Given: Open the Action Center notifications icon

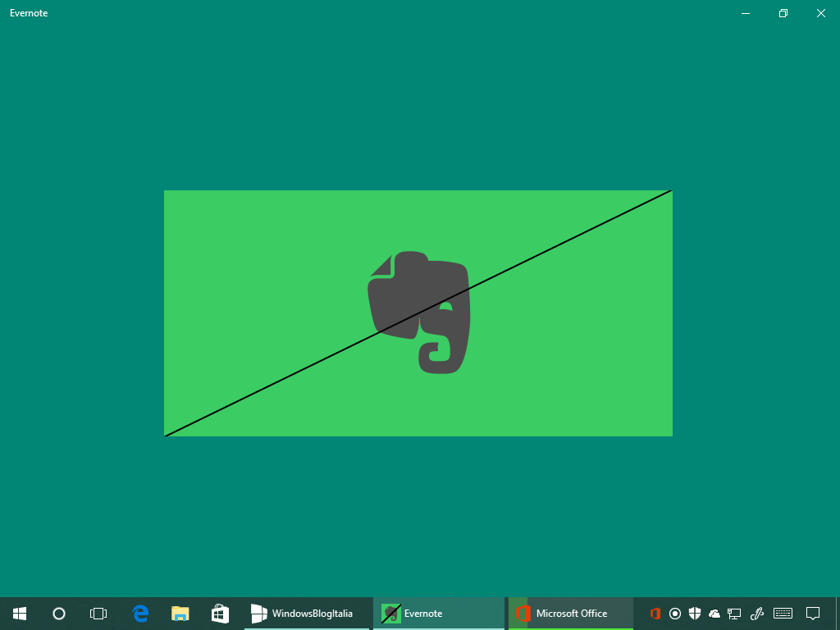Looking at the screenshot, I should (x=813, y=614).
